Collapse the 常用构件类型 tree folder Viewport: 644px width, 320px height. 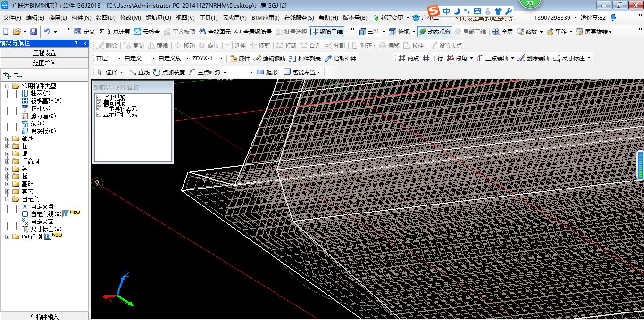coord(8,86)
